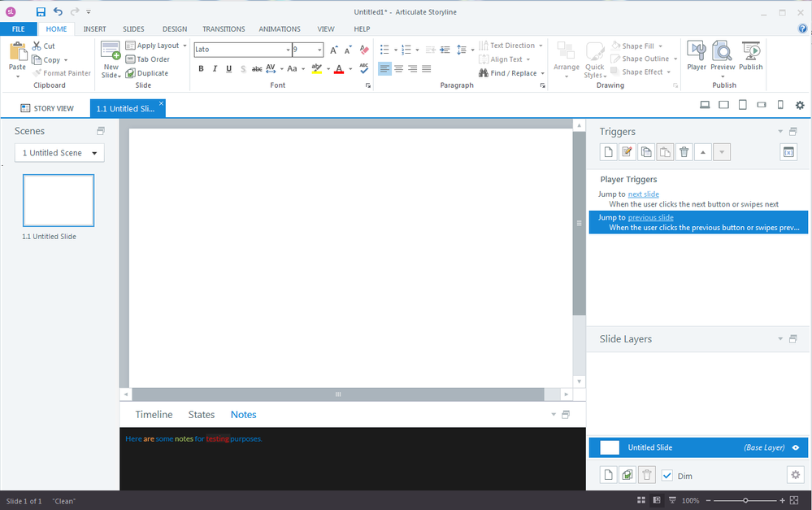Screen dimensions: 812x510
Task: Delete the selected trigger with trash icon
Action: click(684, 152)
